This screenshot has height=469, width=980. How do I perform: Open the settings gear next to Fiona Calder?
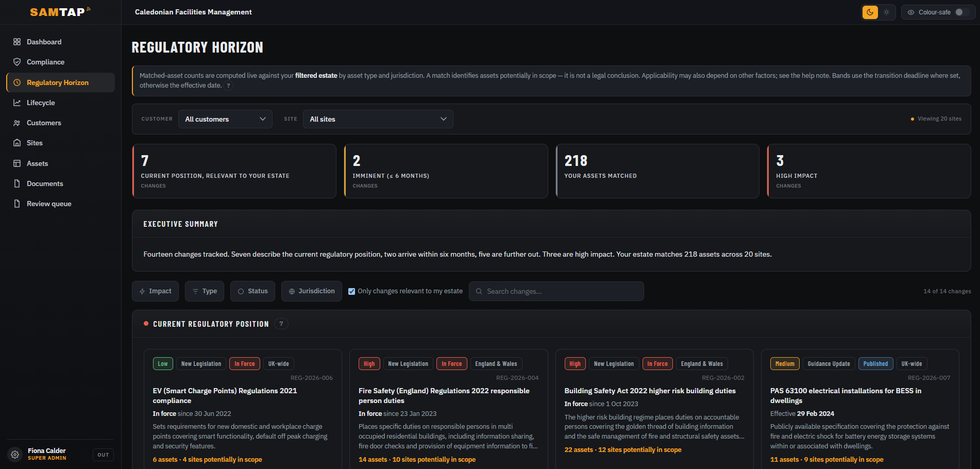click(x=15, y=455)
